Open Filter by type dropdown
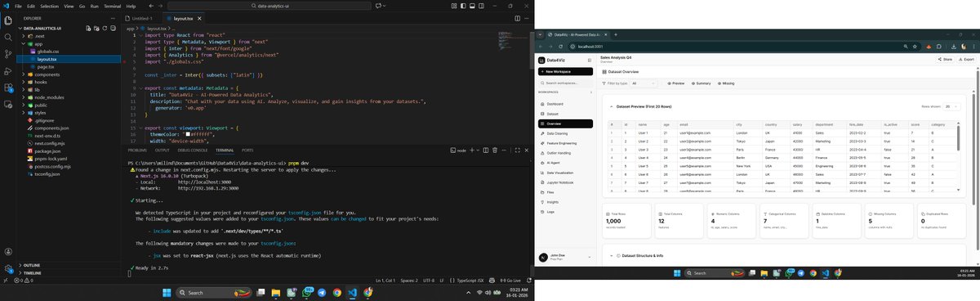 pyautogui.click(x=644, y=83)
